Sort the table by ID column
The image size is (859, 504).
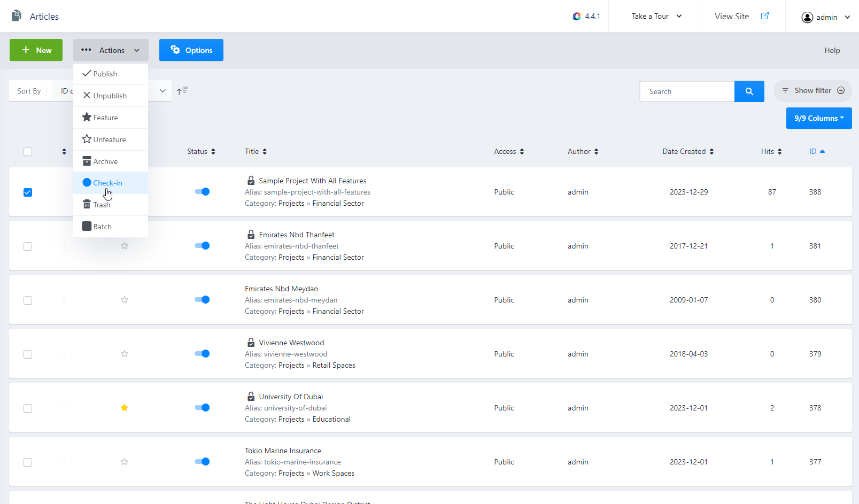click(817, 152)
